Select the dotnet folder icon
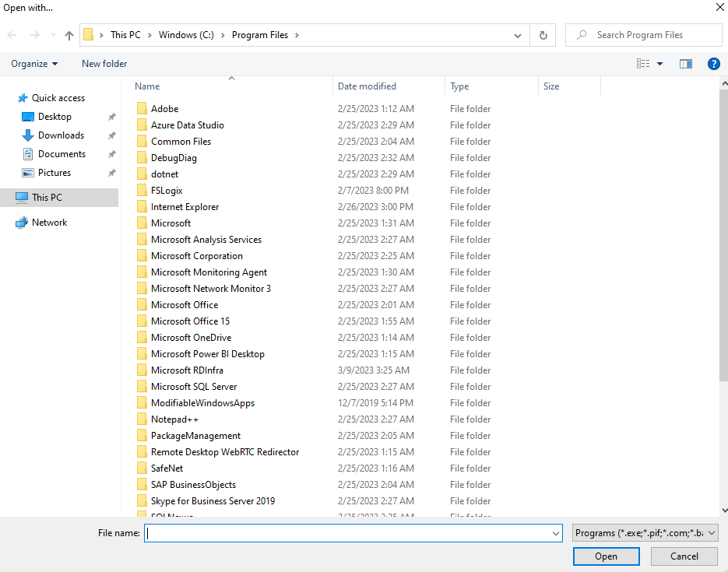The width and height of the screenshot is (728, 572). [x=142, y=174]
